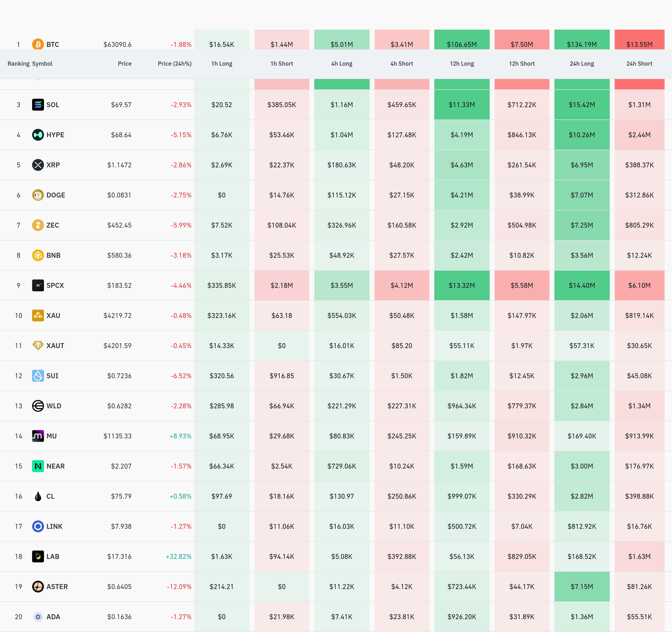Click the SOL Solana logo icon
The image size is (672, 632).
click(x=38, y=105)
